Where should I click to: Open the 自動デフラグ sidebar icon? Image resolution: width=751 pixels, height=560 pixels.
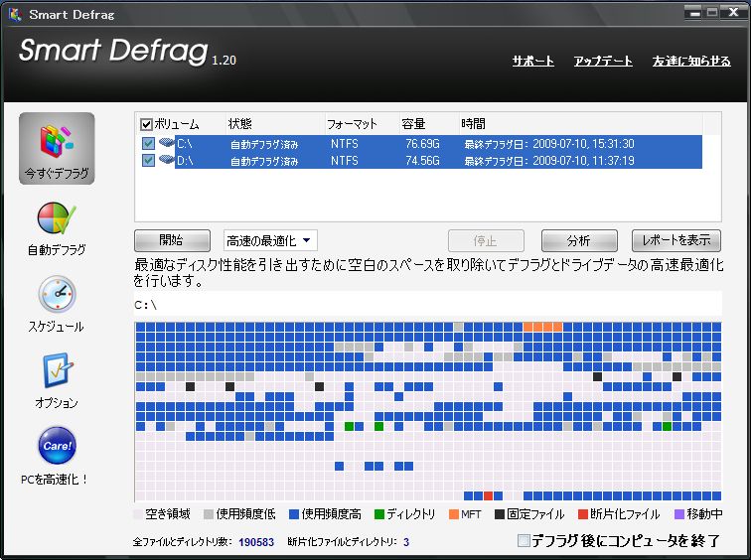57,218
